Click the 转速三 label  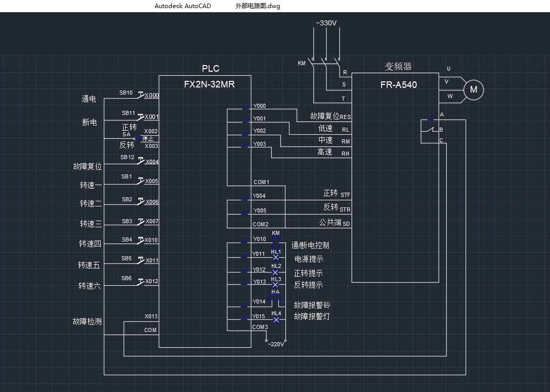[91, 224]
